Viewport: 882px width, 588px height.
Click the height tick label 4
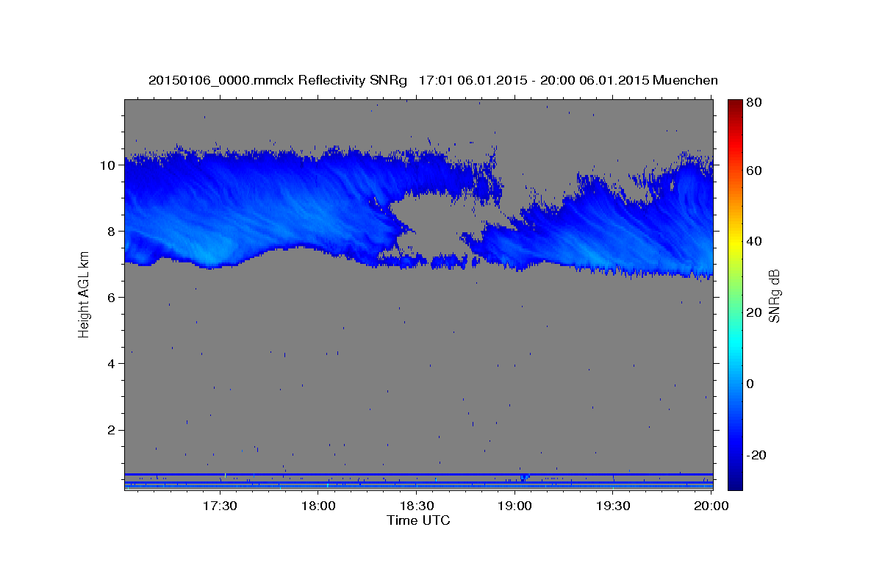pyautogui.click(x=111, y=363)
